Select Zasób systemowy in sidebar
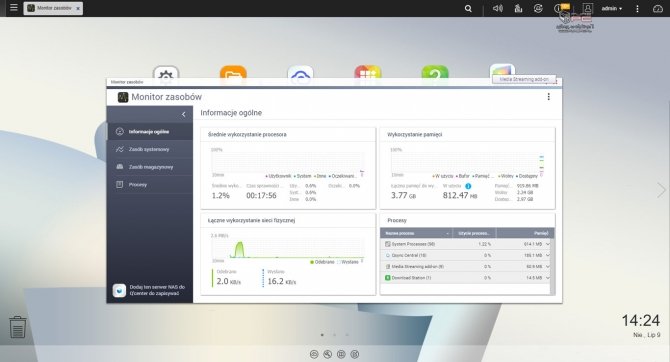 [x=150, y=149]
